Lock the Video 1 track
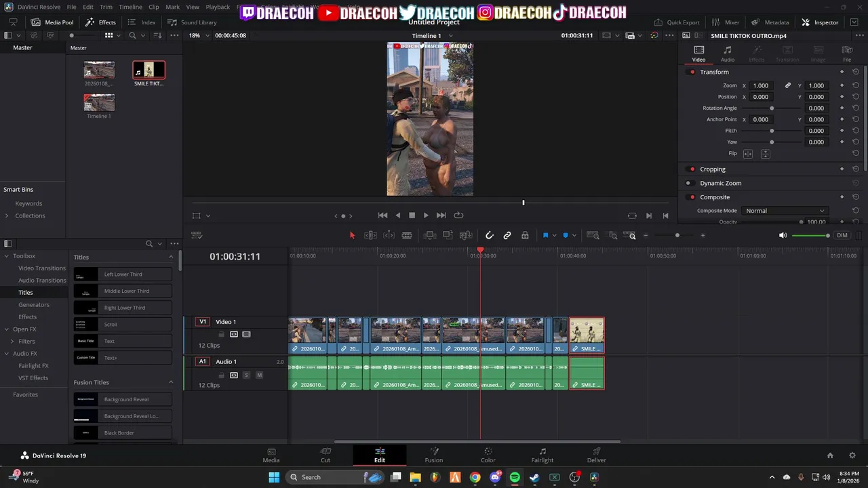The image size is (868, 488). click(x=221, y=334)
